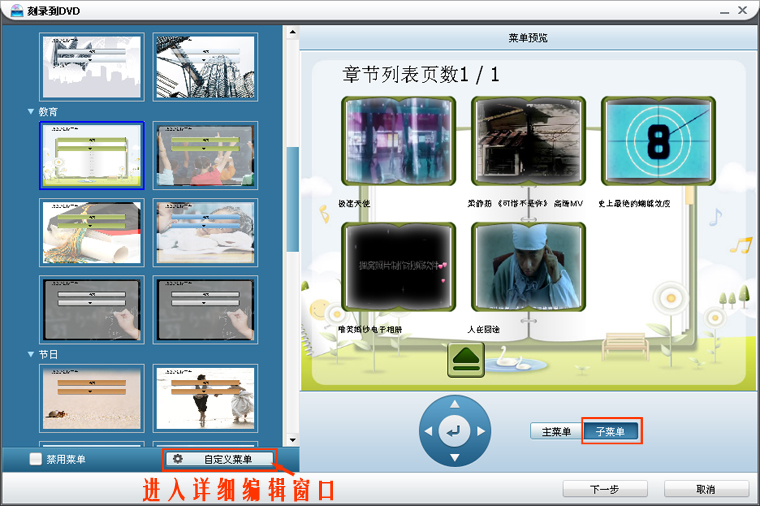Click the countdown number 8 chapter thumbnail
This screenshot has height=506, width=760.
(658, 141)
